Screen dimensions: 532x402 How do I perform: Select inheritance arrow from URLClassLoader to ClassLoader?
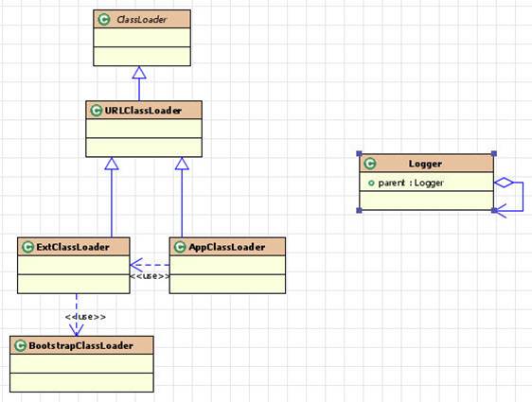(x=139, y=83)
